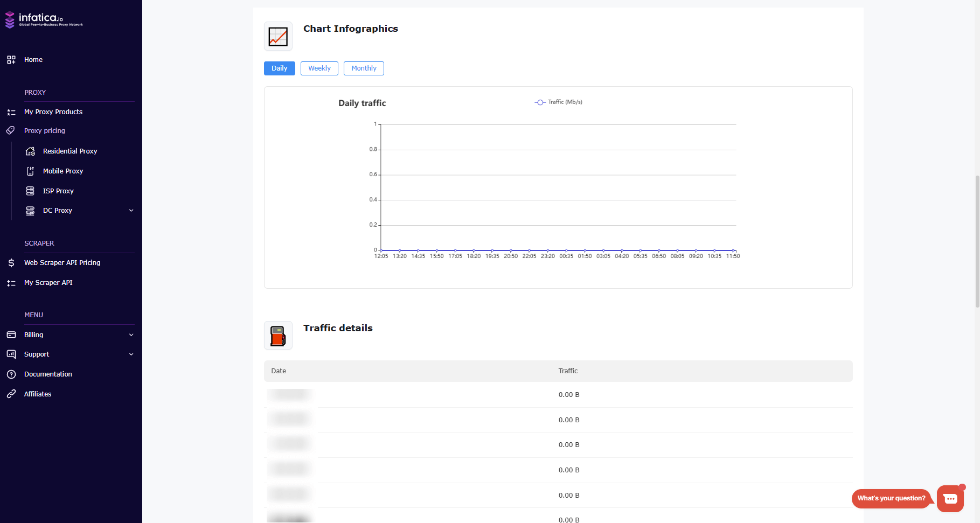Switch to the Weekly chart tab
Screen dimensions: 980x523
tap(319, 68)
